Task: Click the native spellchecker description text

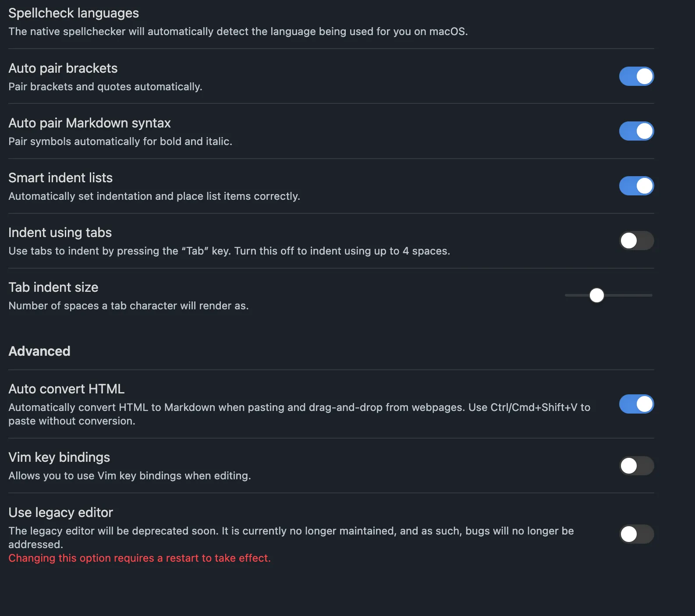Action: coord(238,32)
